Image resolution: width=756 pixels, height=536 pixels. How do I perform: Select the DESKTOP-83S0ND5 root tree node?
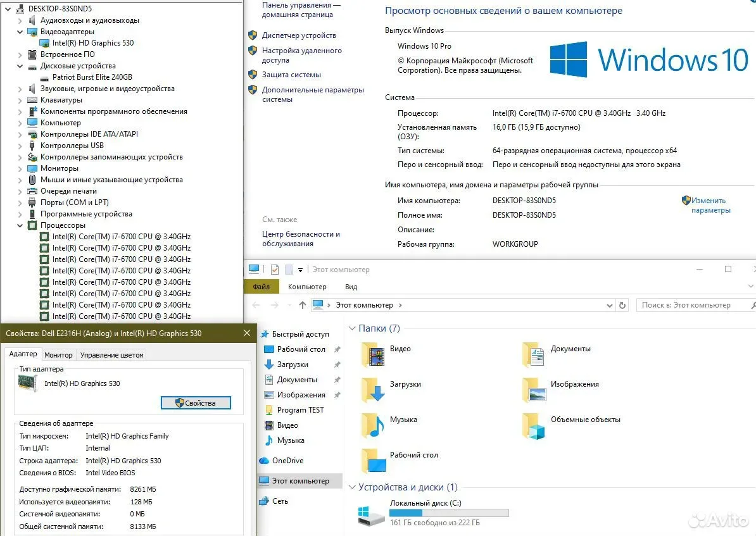point(60,9)
